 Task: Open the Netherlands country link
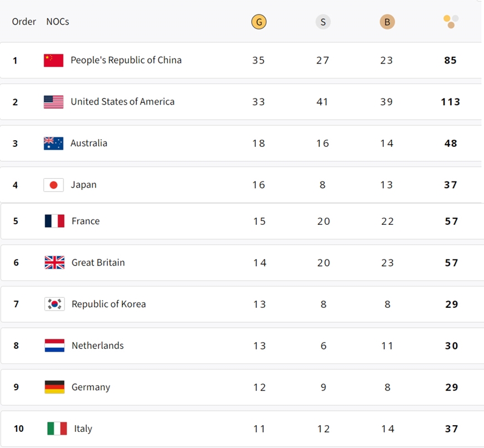pos(97,346)
